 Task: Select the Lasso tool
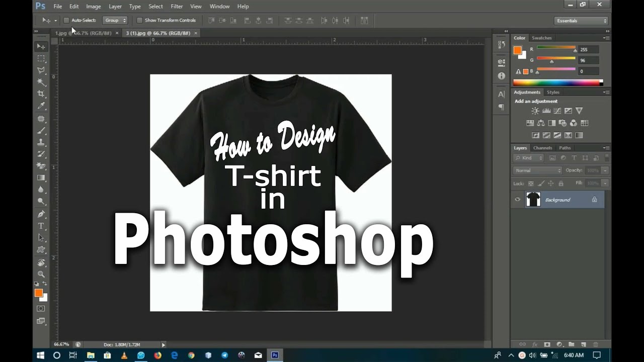(x=41, y=70)
